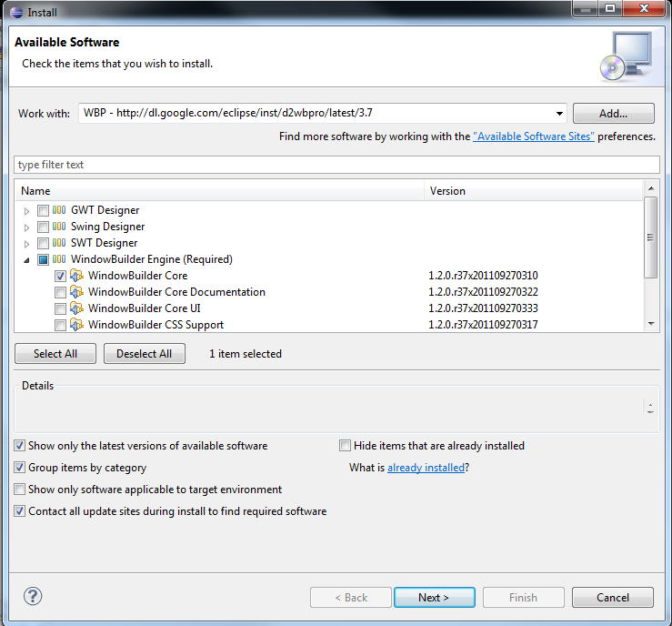Select the WindowBuilder Core row label

[x=137, y=276]
